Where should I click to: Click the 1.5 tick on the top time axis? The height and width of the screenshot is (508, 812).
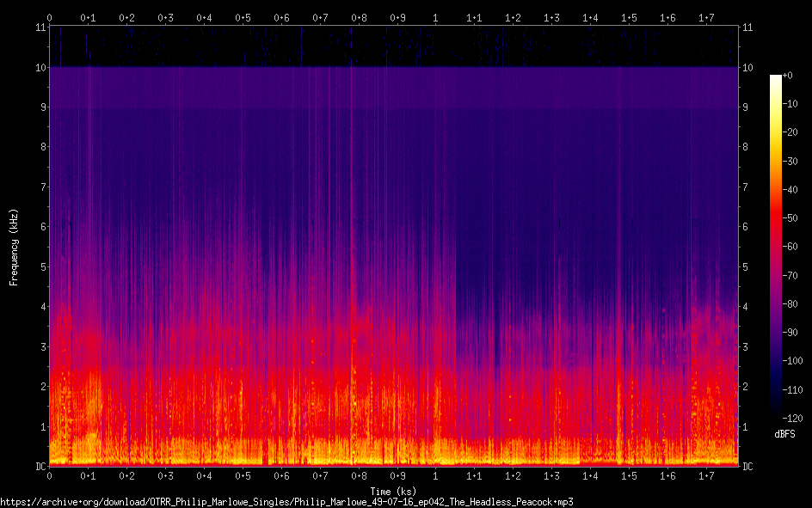click(629, 17)
